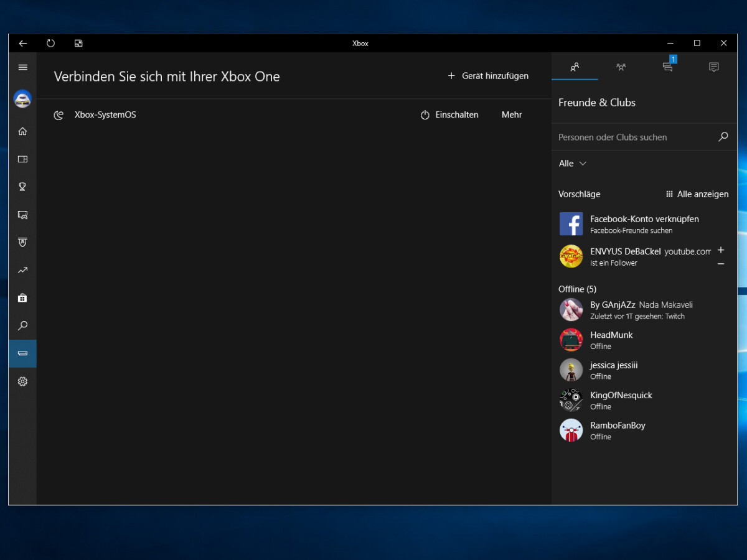Expand the Alle filter dropdown
The image size is (747, 560).
(x=573, y=164)
